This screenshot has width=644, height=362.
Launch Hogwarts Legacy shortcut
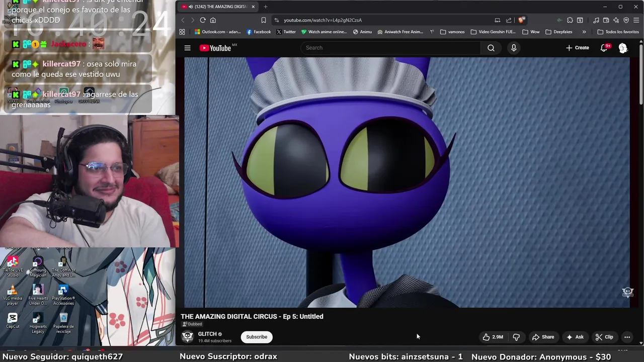38,323
